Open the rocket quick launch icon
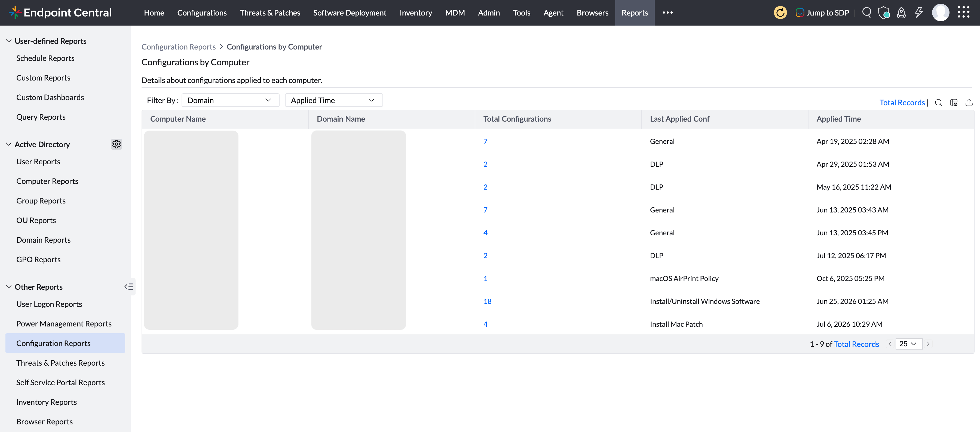Viewport: 980px width, 432px height. click(901, 13)
